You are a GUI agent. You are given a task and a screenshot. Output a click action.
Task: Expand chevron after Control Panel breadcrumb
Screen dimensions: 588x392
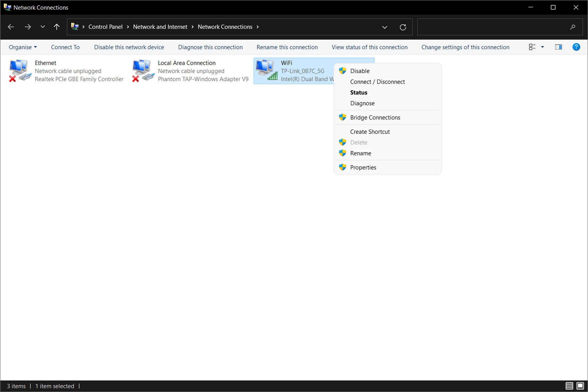(x=128, y=27)
